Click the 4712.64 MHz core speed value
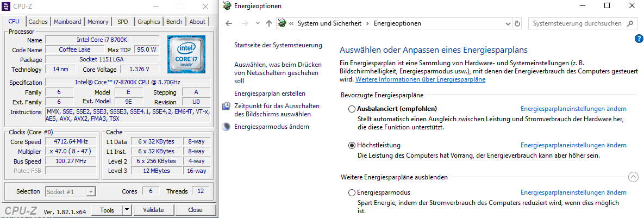 [71, 142]
